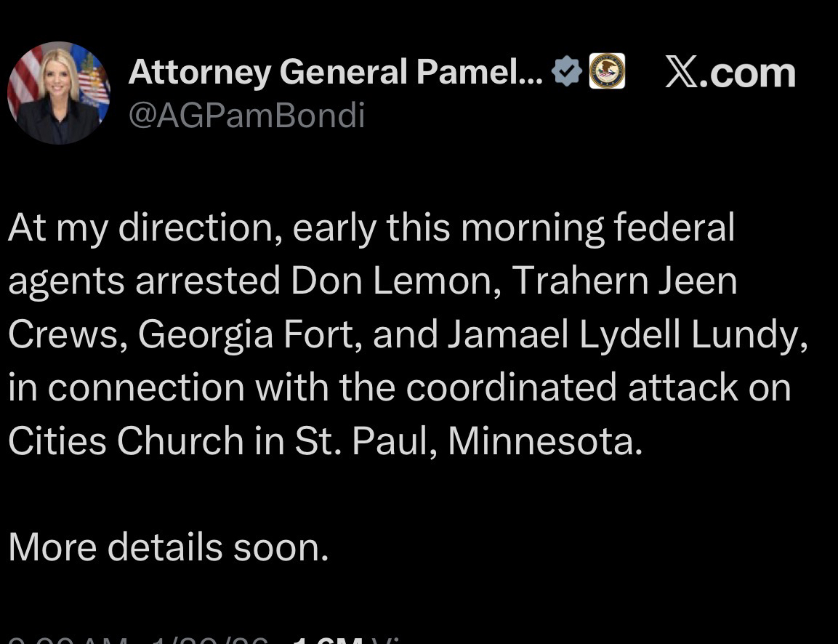Viewport: 838px width, 644px height.
Task: Click the X logo beside .com
Action: (x=682, y=73)
